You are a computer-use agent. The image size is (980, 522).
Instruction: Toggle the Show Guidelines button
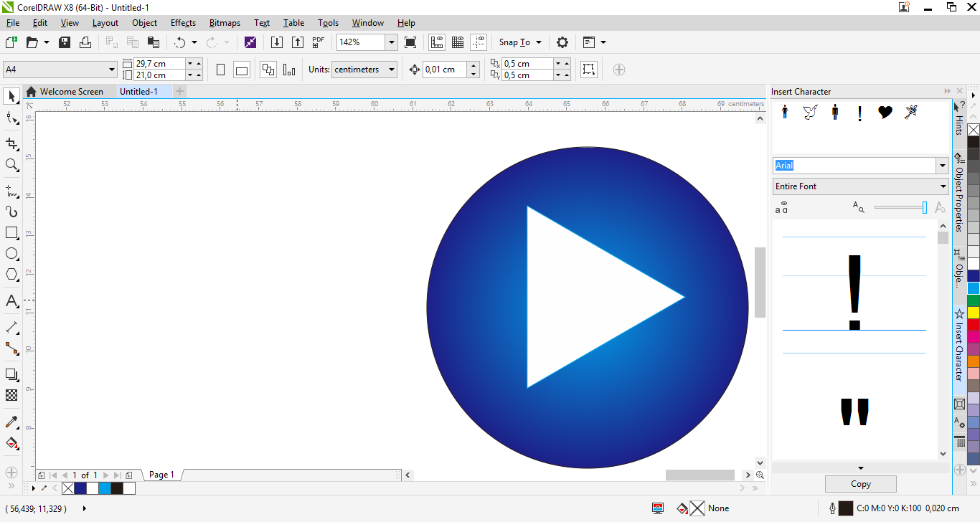pos(479,42)
